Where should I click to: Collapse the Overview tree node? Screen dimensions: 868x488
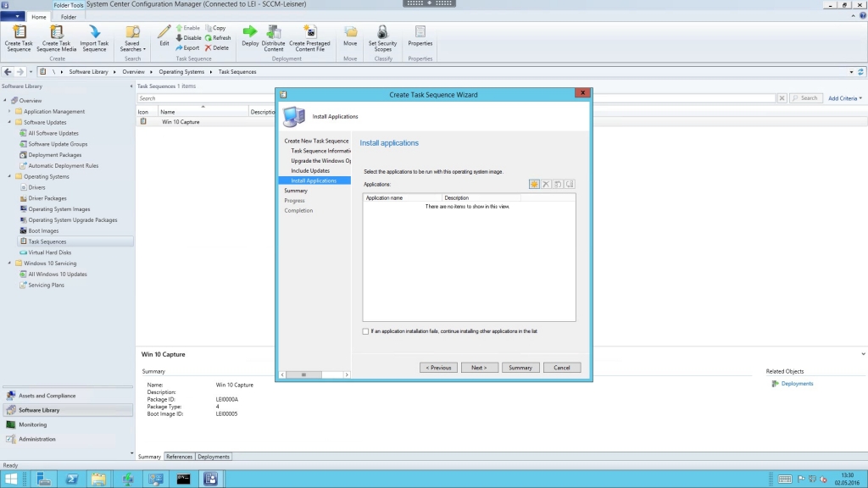tap(5, 101)
